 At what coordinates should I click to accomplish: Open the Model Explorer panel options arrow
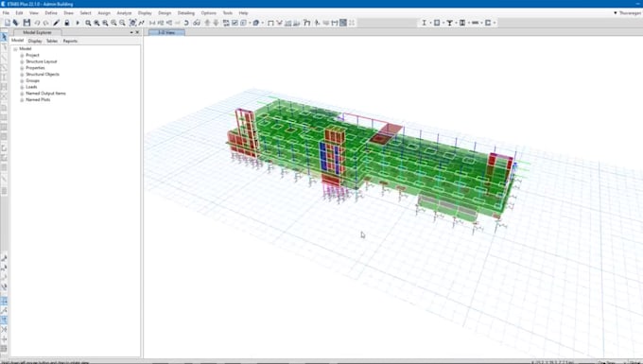click(131, 32)
